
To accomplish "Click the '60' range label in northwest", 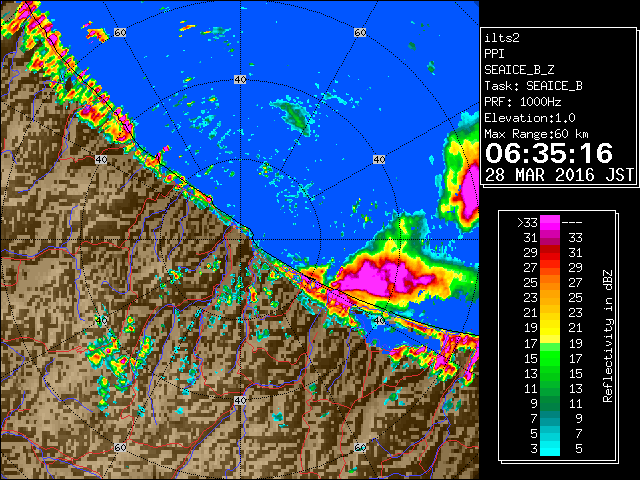I will (120, 32).
